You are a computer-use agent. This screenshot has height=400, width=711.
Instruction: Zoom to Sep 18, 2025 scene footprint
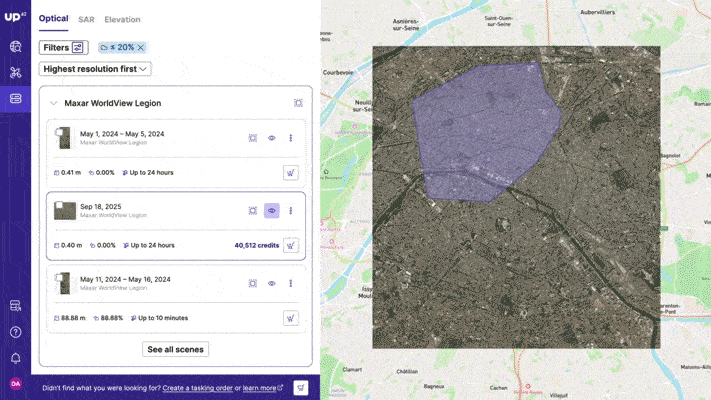[x=253, y=210]
